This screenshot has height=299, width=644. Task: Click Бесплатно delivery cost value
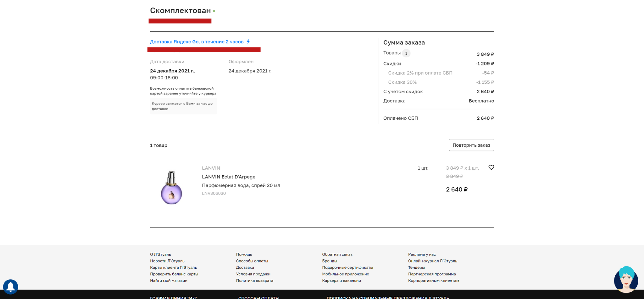481,101
